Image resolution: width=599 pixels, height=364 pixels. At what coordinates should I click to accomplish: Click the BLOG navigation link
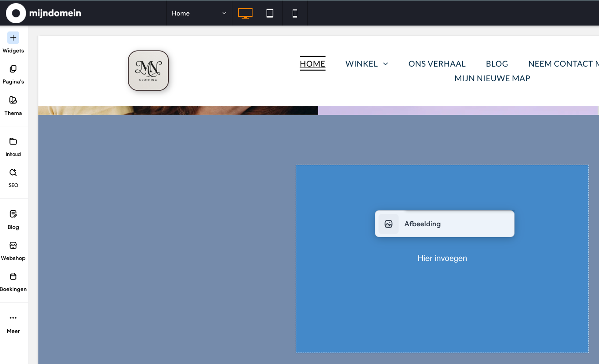[x=497, y=64]
